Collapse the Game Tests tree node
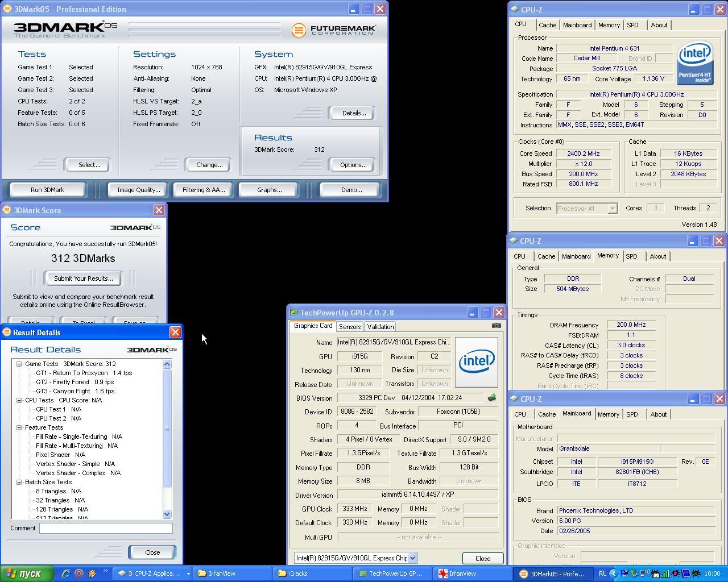 point(19,364)
